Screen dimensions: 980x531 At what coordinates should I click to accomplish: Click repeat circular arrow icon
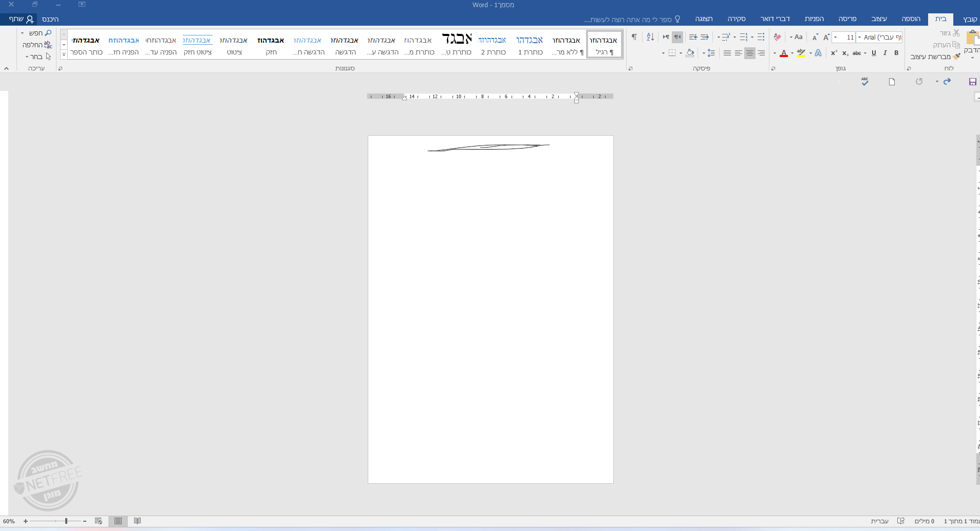[919, 81]
